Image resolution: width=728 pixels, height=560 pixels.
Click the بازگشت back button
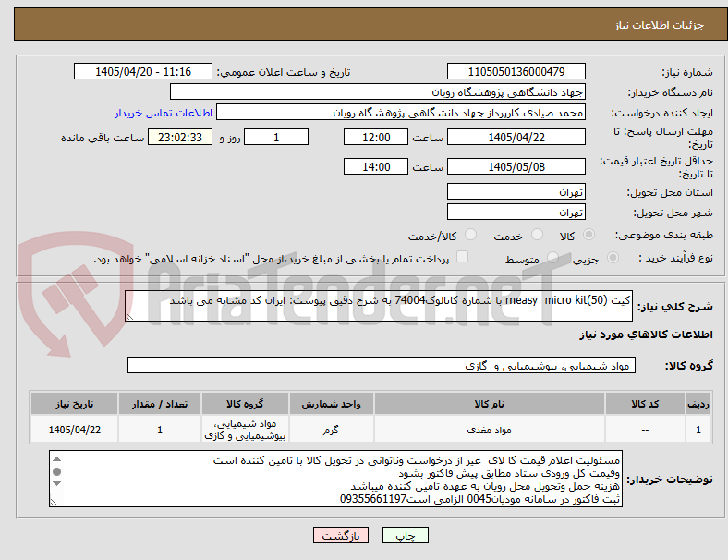coord(341,535)
